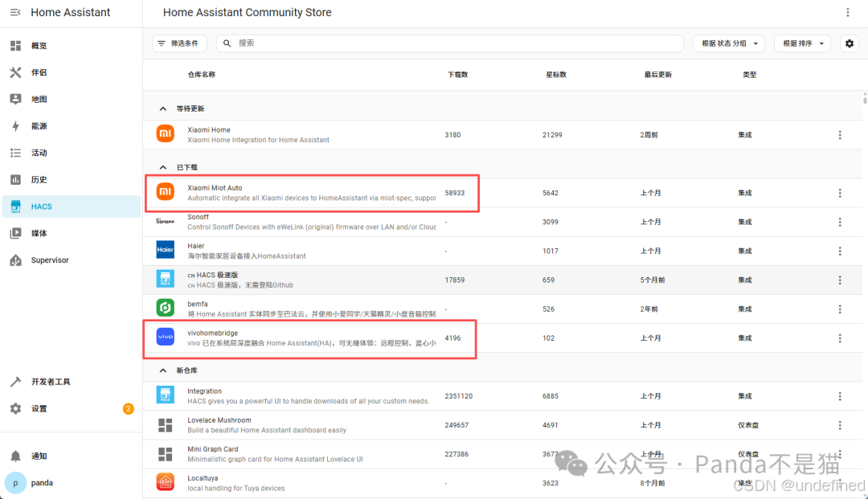The image size is (868, 499).
Task: Open the Integration row overflow menu
Action: (x=840, y=396)
